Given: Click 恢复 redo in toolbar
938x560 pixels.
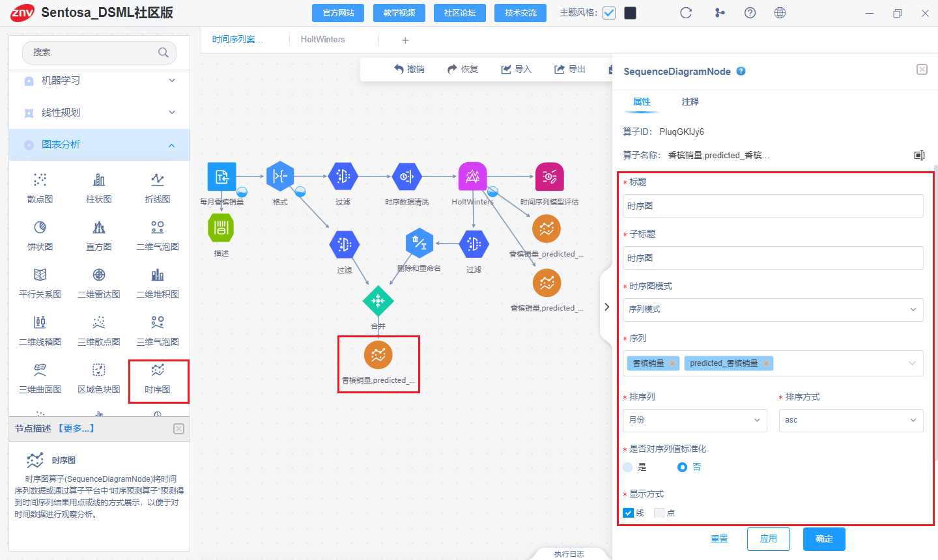Looking at the screenshot, I should tap(462, 70).
